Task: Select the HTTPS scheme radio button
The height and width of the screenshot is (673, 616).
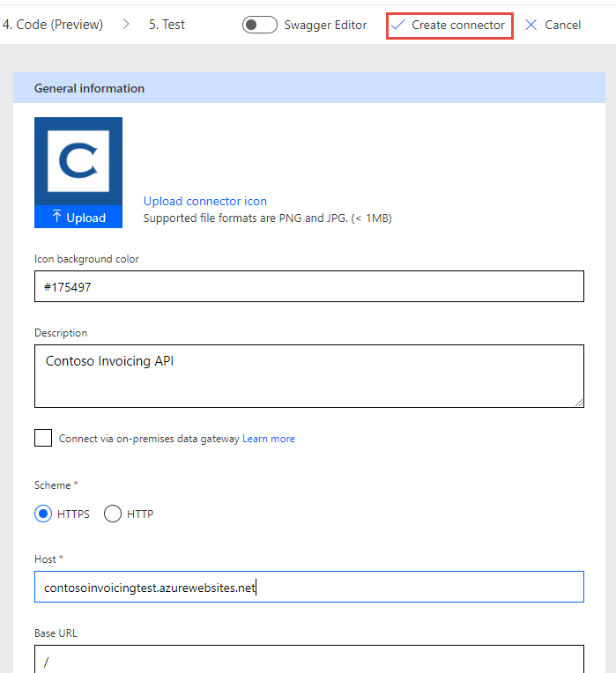Action: tap(43, 514)
